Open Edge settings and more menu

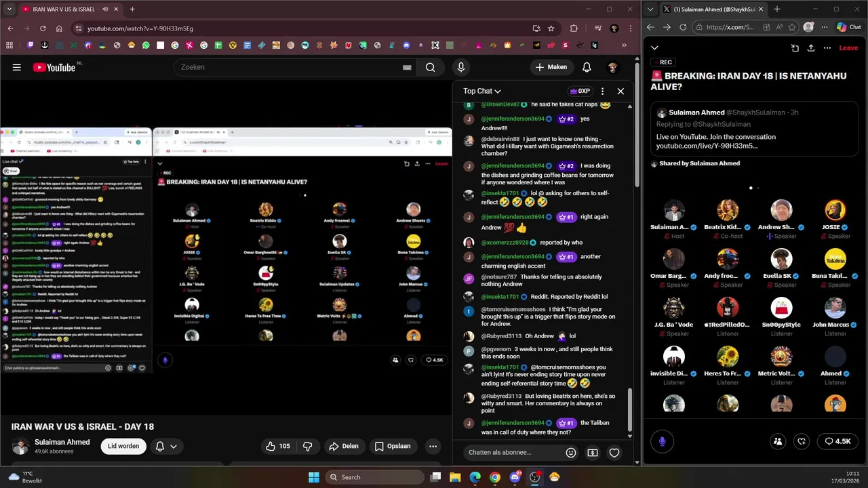824,27
